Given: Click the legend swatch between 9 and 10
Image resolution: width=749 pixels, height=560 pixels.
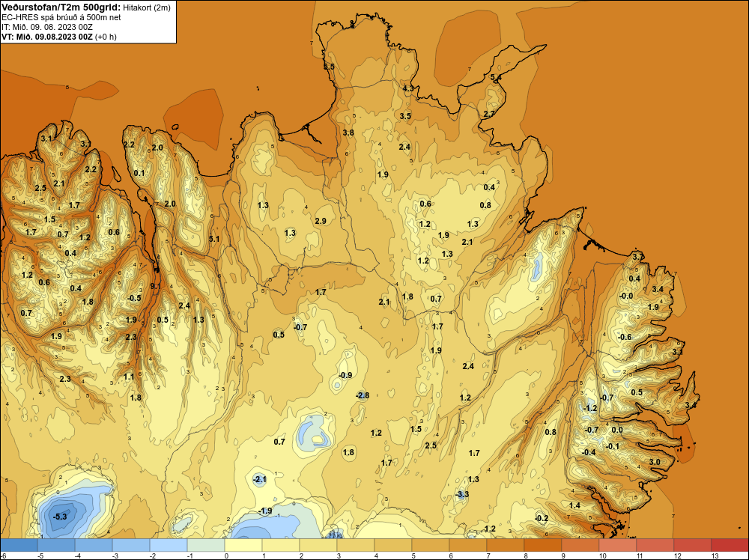Looking at the screenshot, I should pos(580,545).
